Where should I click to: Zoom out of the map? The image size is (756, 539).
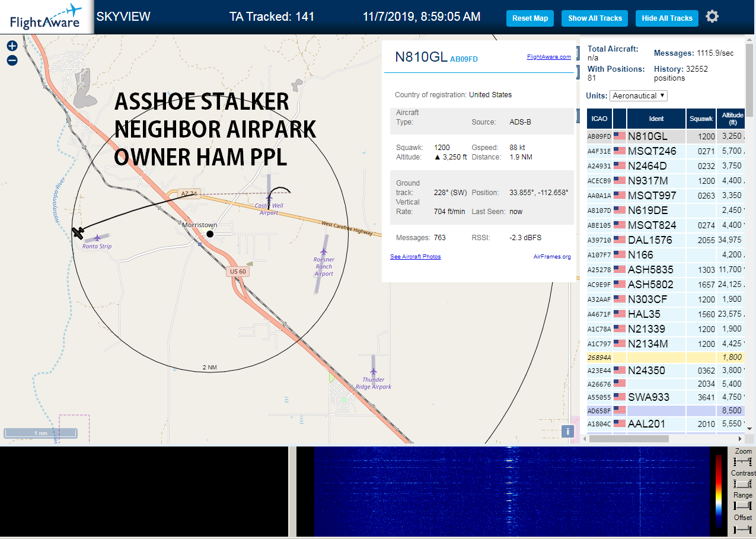[x=12, y=60]
